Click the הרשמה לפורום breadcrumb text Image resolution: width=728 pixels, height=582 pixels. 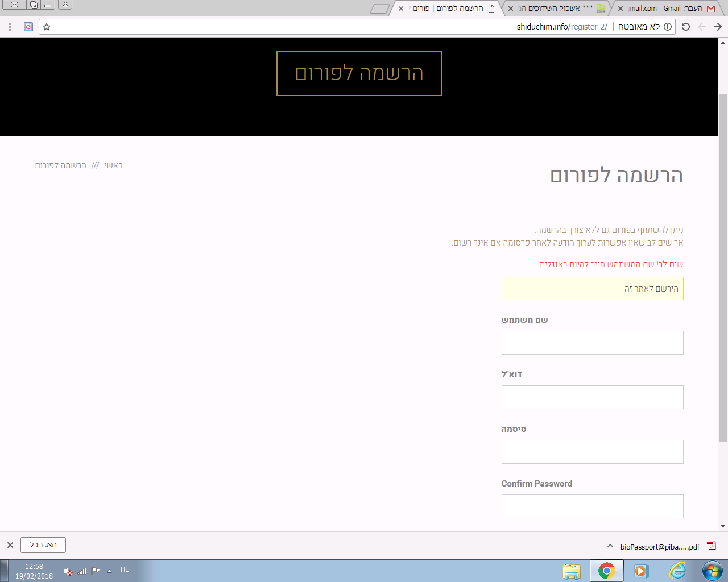click(61, 165)
